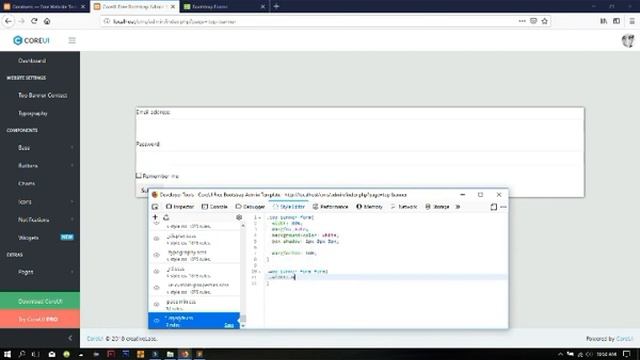Open a new browser tab with plus icon

(276, 6)
